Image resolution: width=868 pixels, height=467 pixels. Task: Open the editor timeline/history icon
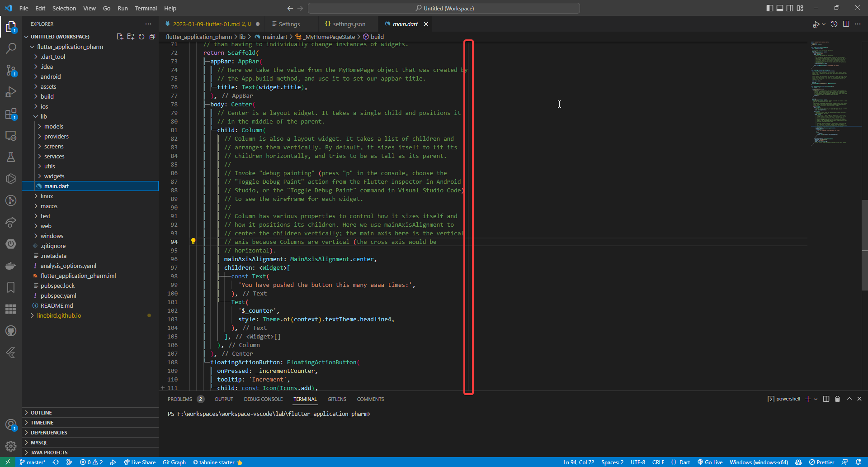[834, 24]
